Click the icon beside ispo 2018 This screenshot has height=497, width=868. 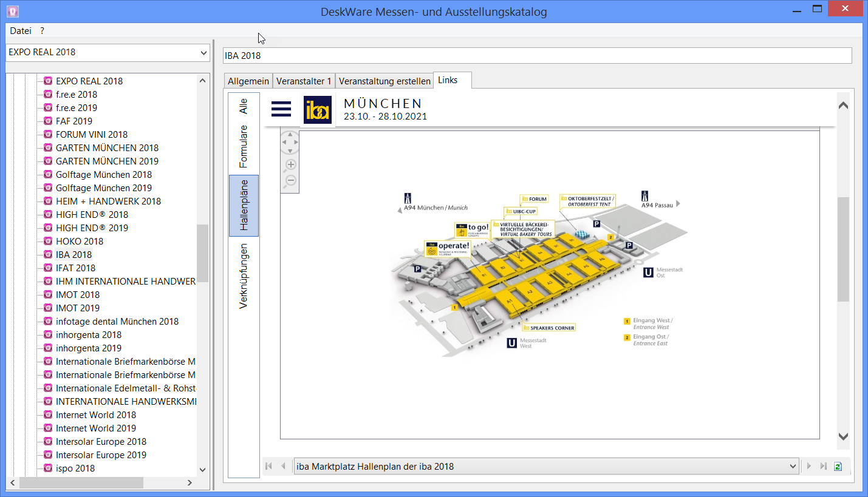pyautogui.click(x=48, y=468)
